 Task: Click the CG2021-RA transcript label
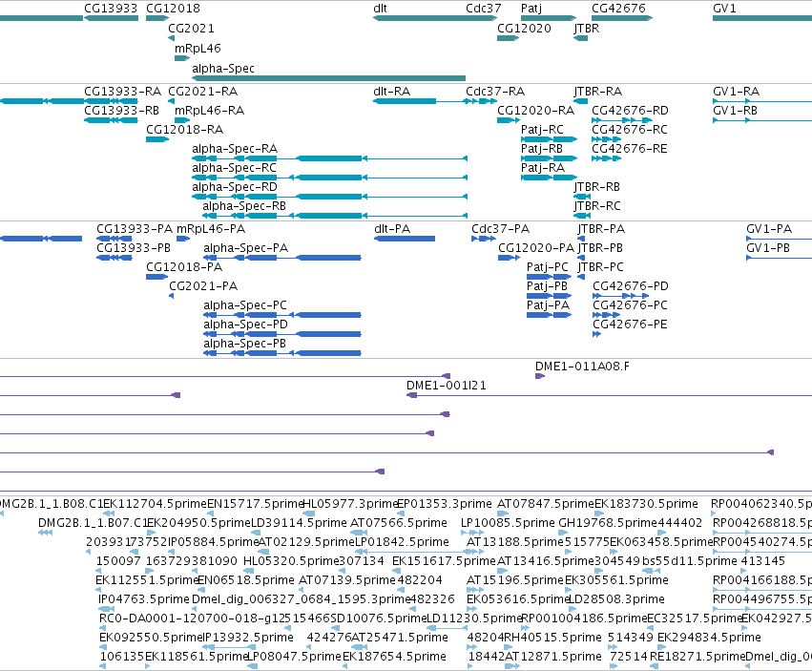(203, 92)
